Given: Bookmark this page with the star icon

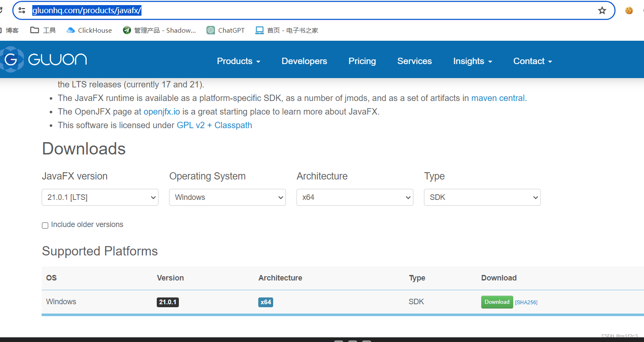Looking at the screenshot, I should coord(602,10).
